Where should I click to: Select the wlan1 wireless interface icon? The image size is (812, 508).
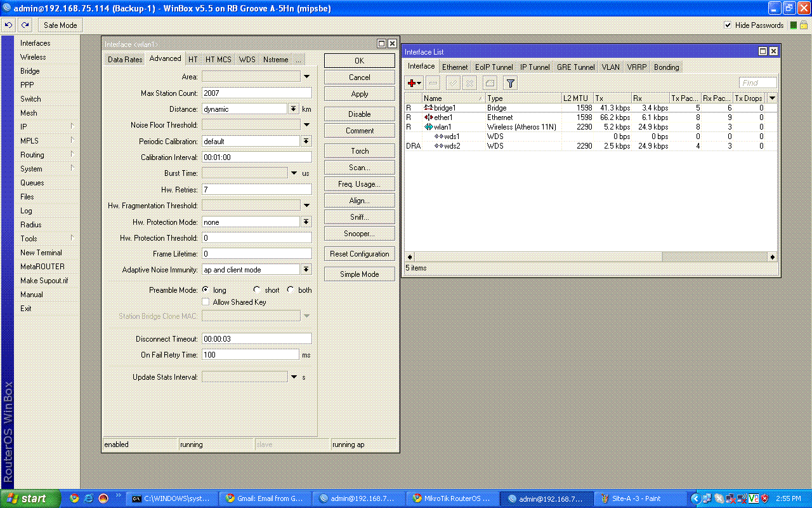pyautogui.click(x=429, y=127)
